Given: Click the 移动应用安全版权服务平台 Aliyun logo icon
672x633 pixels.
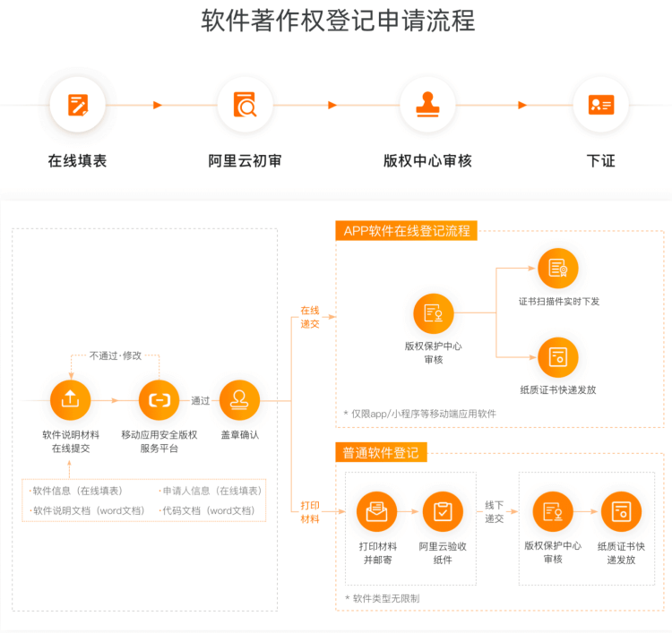Looking at the screenshot, I should coord(159,400).
